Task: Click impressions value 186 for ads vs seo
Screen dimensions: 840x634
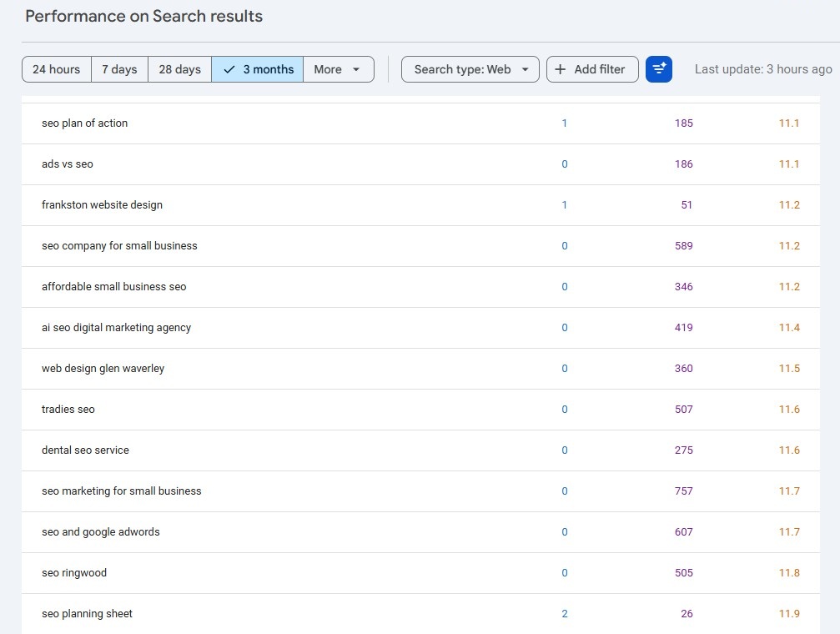Action: 683,164
